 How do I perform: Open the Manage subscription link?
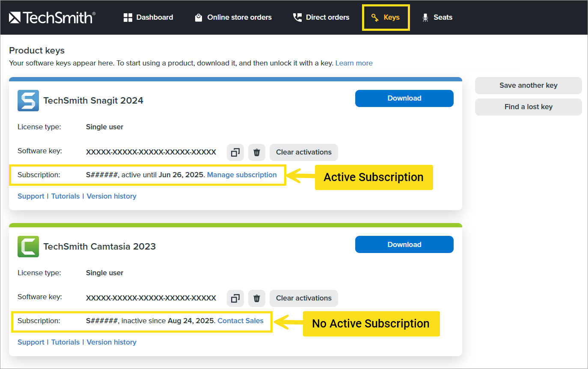242,175
